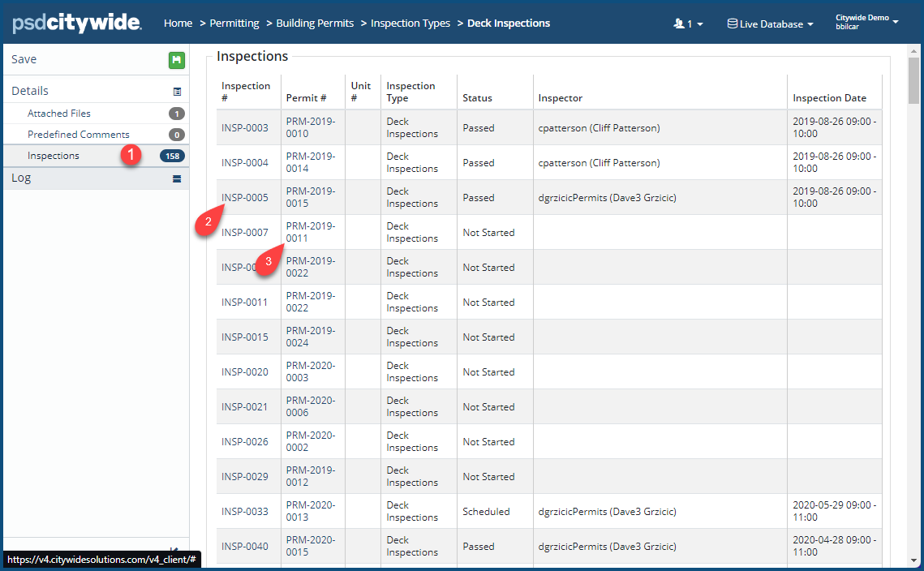Click scrollbar down arrow
Image resolution: width=924 pixels, height=571 pixels.
click(x=914, y=560)
